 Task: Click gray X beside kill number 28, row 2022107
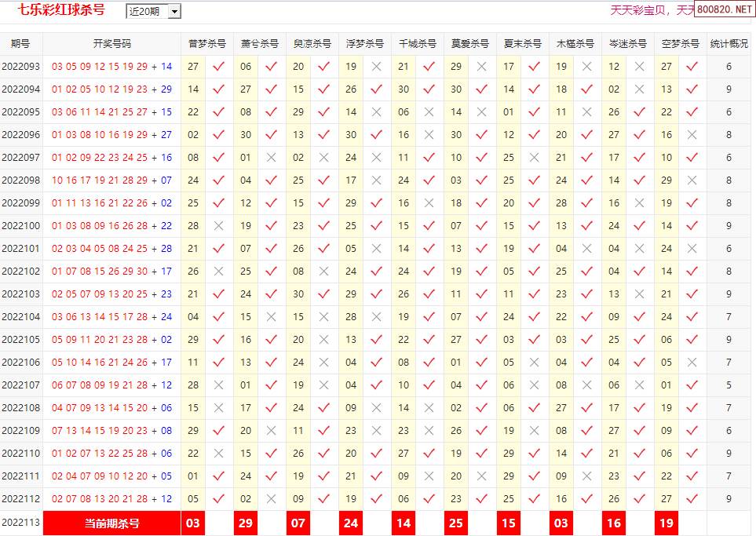(x=218, y=385)
